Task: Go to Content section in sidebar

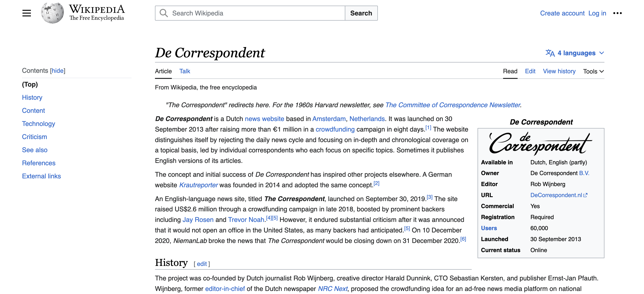Action: (33, 110)
